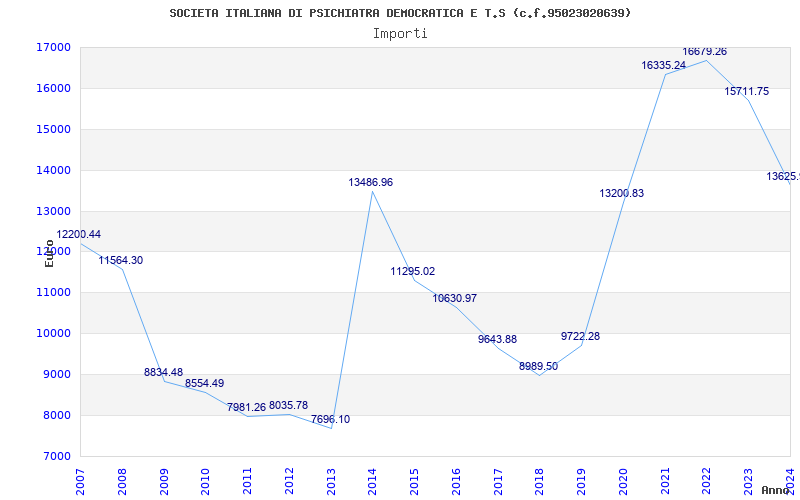
Task: Click the data label 11564.30
Action: pos(120,261)
